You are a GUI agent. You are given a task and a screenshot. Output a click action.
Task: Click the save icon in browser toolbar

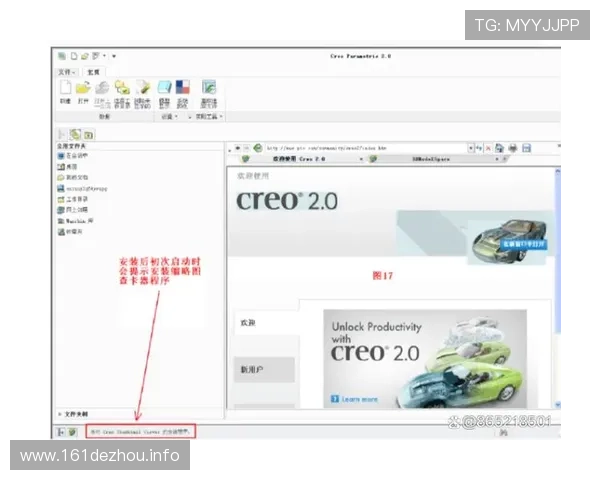click(526, 148)
